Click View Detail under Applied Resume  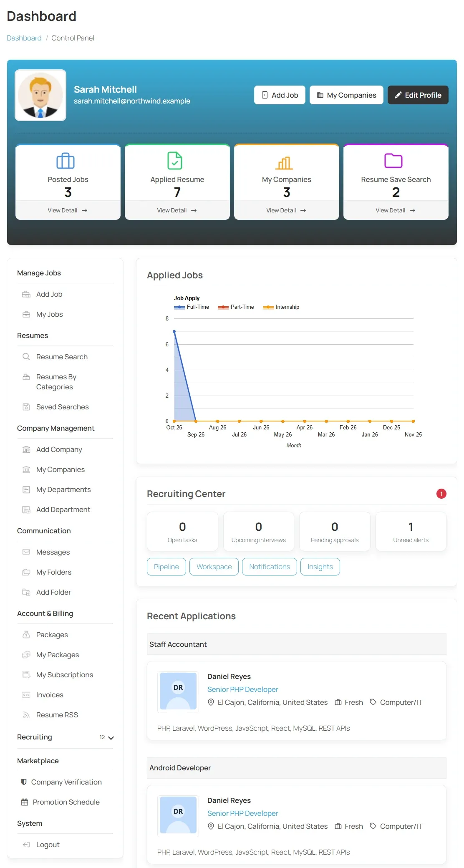click(x=177, y=210)
